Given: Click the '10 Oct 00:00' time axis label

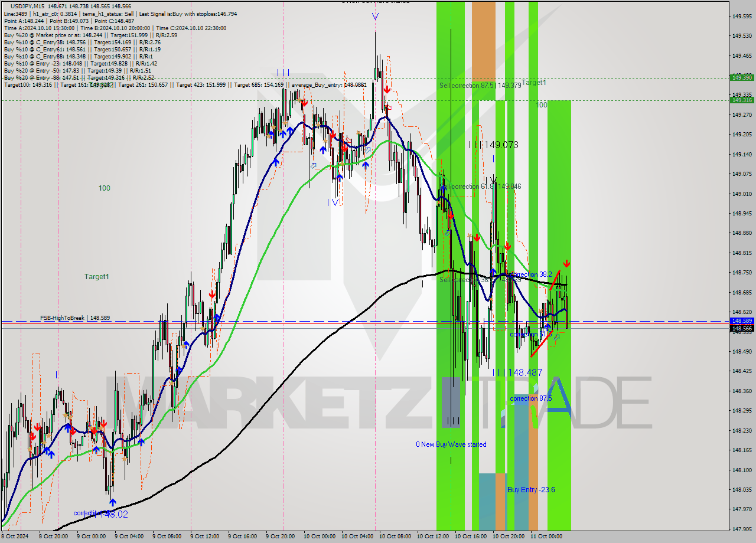Looking at the screenshot, I should [320, 537].
